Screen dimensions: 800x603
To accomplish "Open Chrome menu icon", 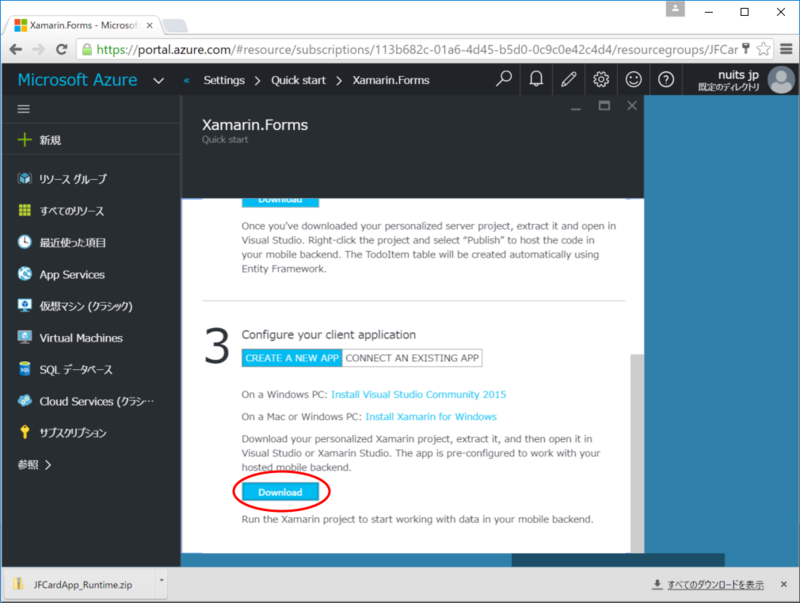I will [786, 49].
